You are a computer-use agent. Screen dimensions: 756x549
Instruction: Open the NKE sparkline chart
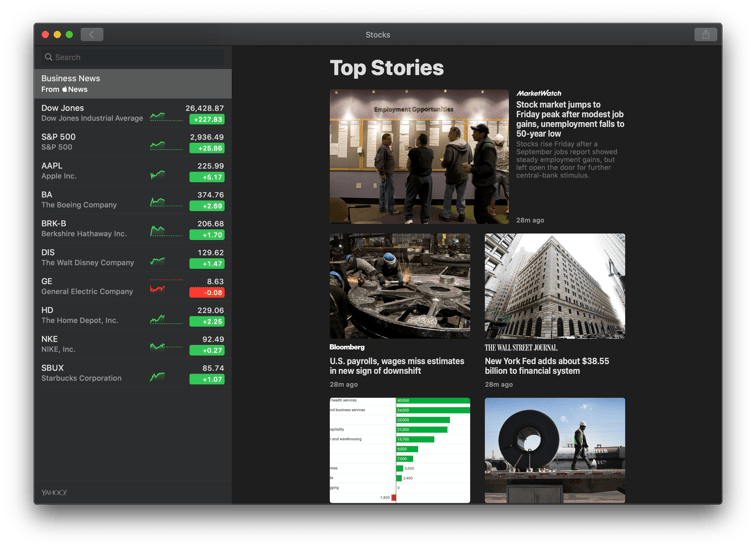tap(166, 346)
